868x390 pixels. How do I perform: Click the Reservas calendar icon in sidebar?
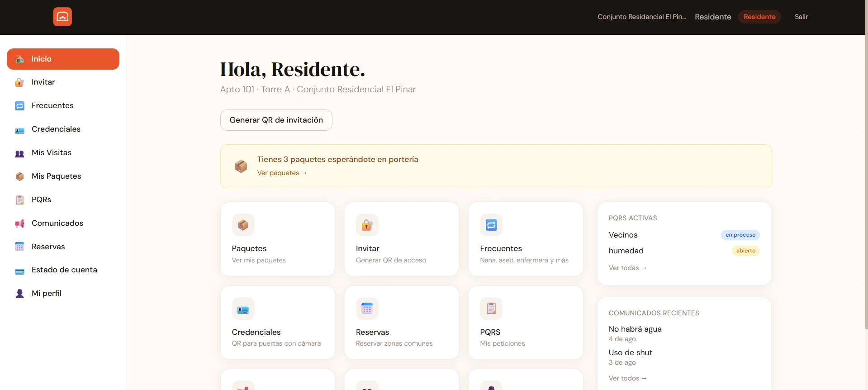point(20,247)
